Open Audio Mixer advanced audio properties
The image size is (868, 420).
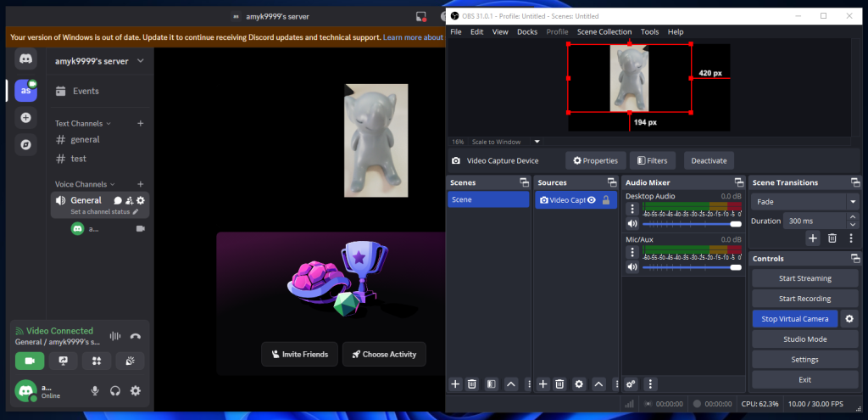(x=631, y=384)
